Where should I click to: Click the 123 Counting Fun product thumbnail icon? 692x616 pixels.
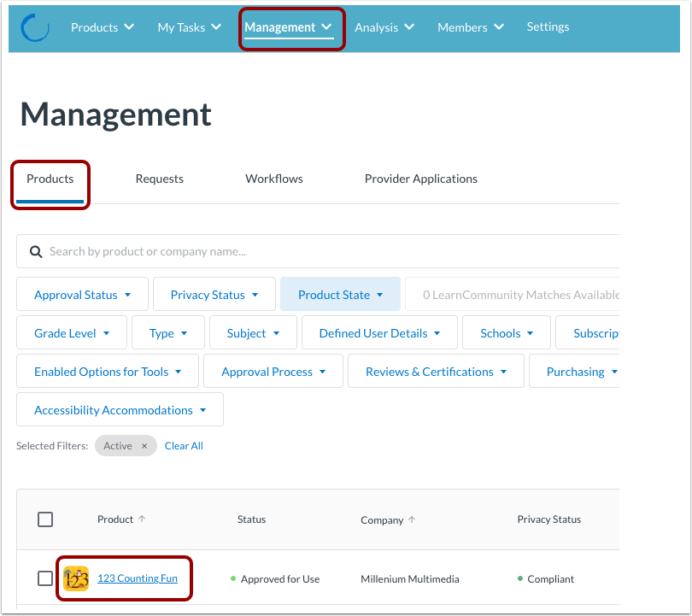[x=74, y=578]
